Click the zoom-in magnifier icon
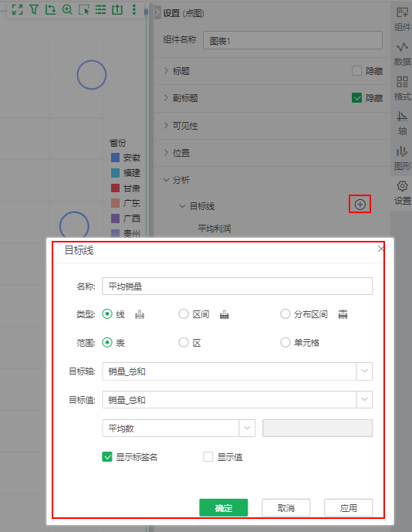This screenshot has height=532, width=412. (x=67, y=9)
